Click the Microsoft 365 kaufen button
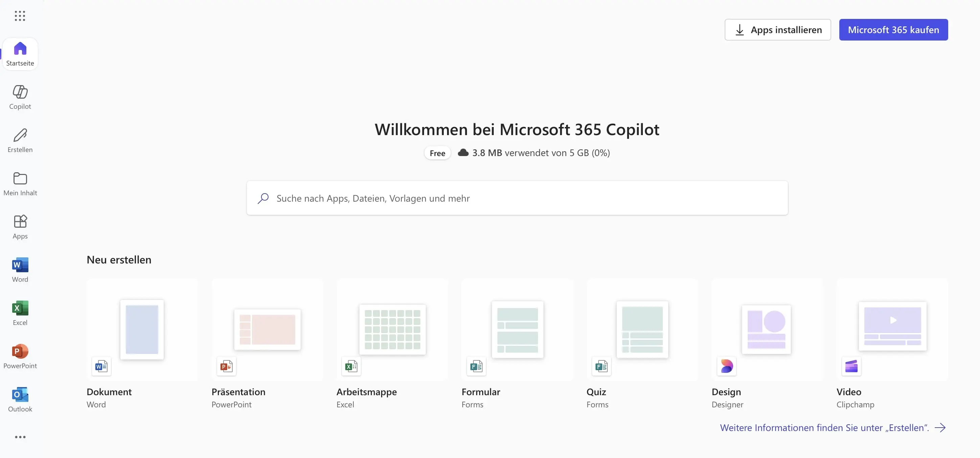Image resolution: width=980 pixels, height=458 pixels. pyautogui.click(x=893, y=30)
